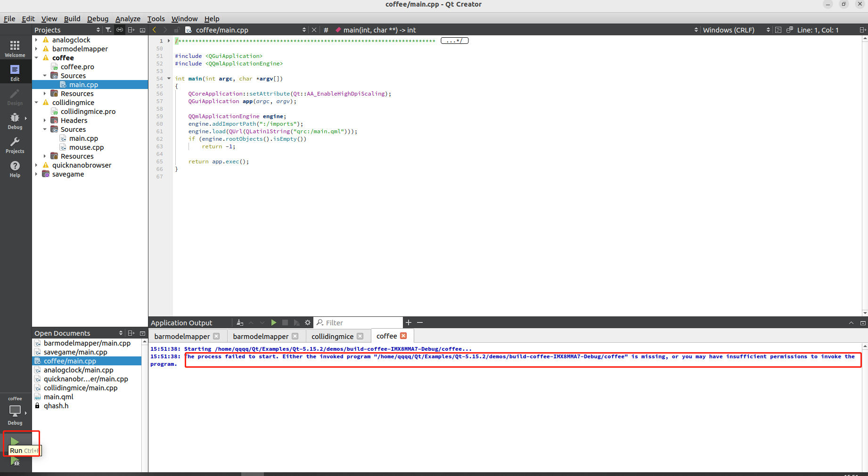Switch to Edit mode in sidebar
Viewport: 868px width, 476px height.
click(15, 73)
